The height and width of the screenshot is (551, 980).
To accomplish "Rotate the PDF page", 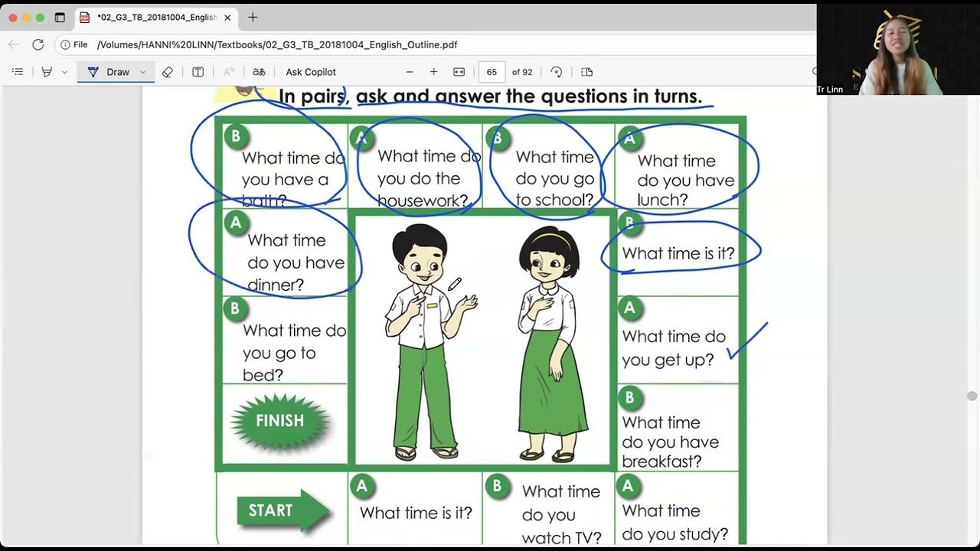I will (x=557, y=72).
